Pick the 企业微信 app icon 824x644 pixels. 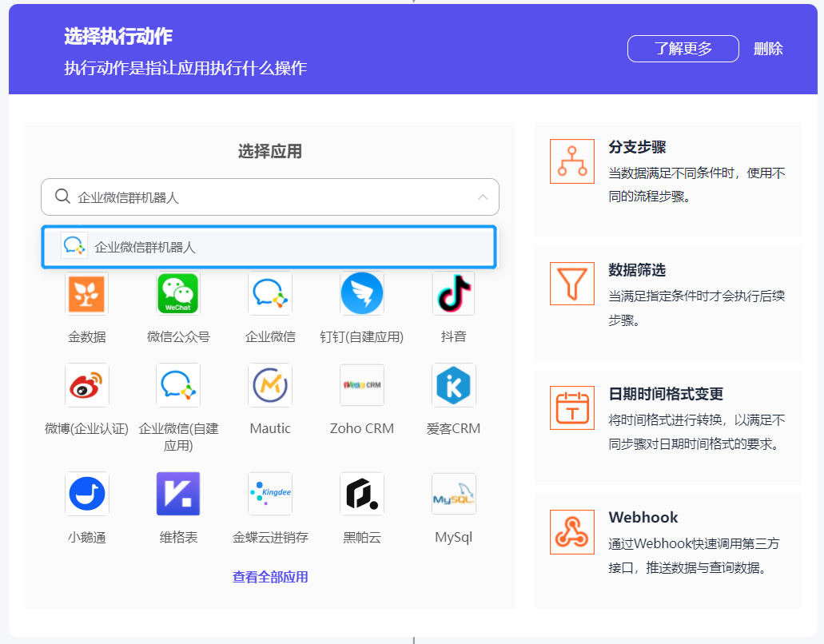pos(270,293)
